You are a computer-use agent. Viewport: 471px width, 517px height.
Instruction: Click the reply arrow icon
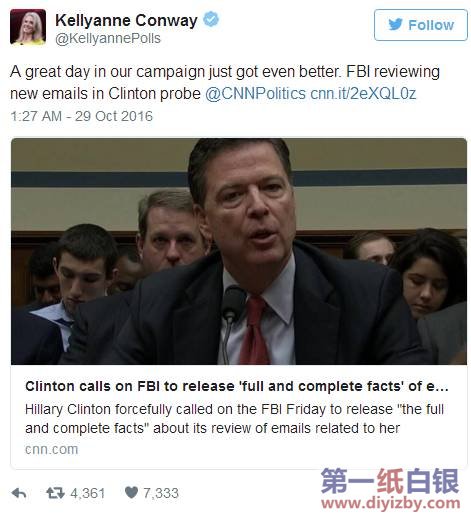coord(19,493)
